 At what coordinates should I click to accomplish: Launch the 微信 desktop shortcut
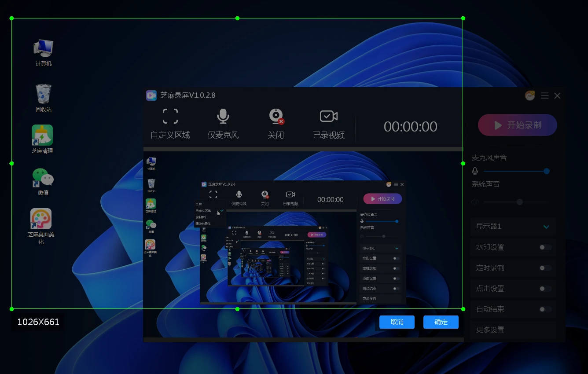[43, 181]
